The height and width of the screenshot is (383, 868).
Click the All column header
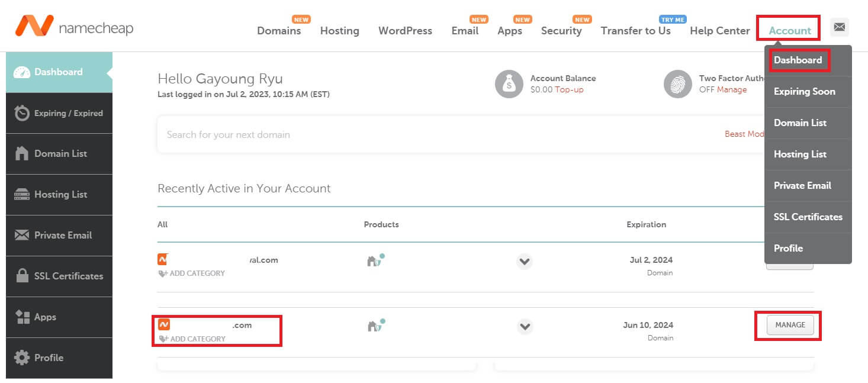tap(163, 224)
